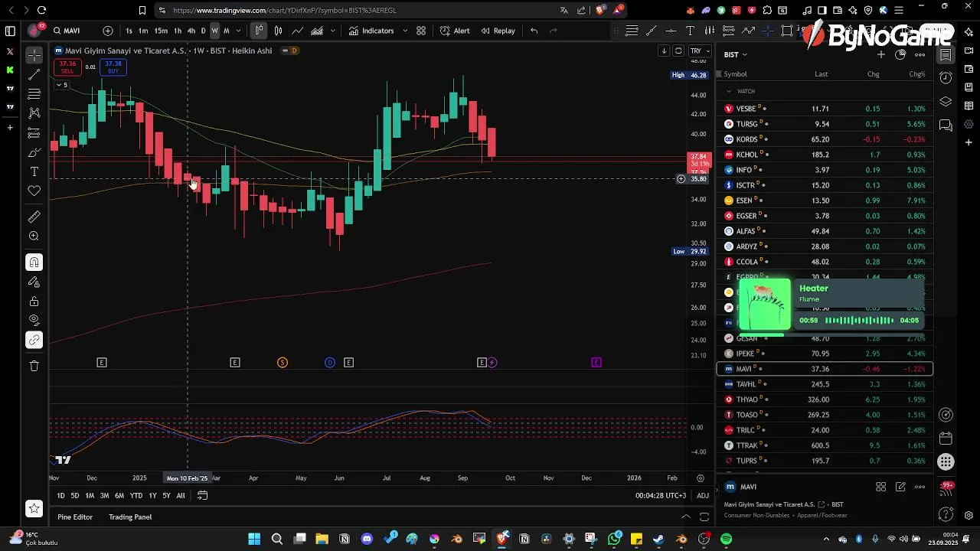Toggle lock all drawings
The height and width of the screenshot is (551, 980).
(34, 302)
